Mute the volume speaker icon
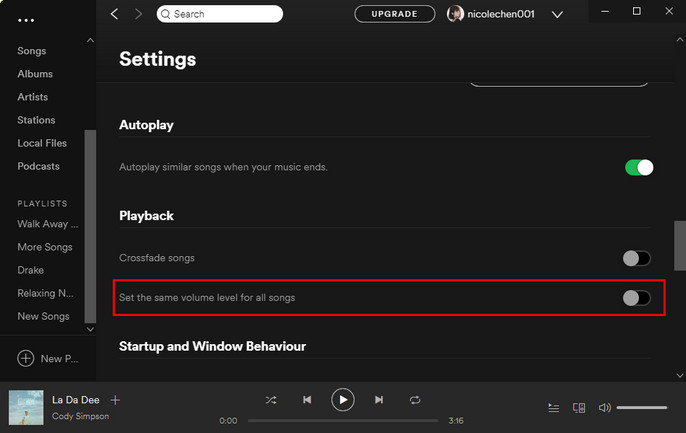686x433 pixels. point(604,408)
